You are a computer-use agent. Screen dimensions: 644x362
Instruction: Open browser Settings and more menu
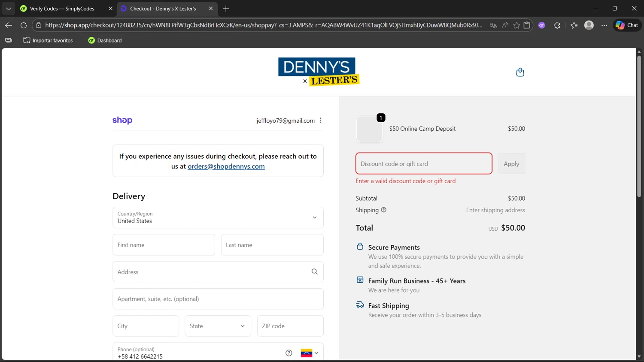tap(604, 25)
